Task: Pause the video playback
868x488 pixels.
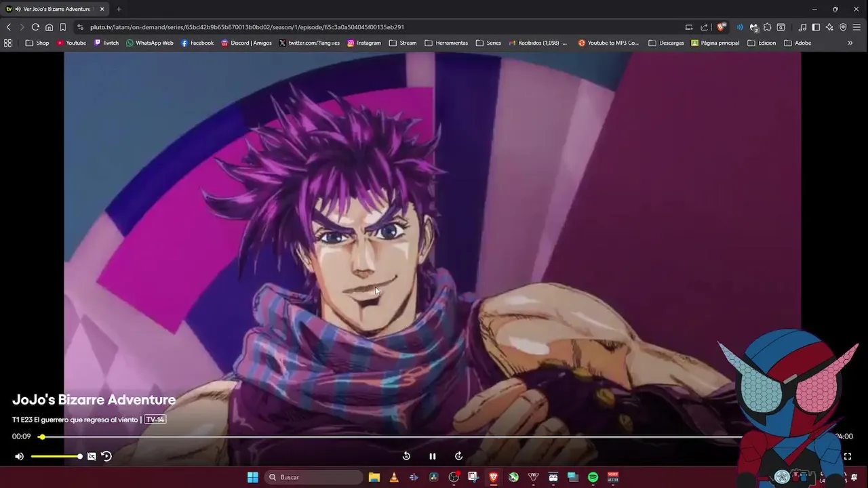Action: pos(433,456)
